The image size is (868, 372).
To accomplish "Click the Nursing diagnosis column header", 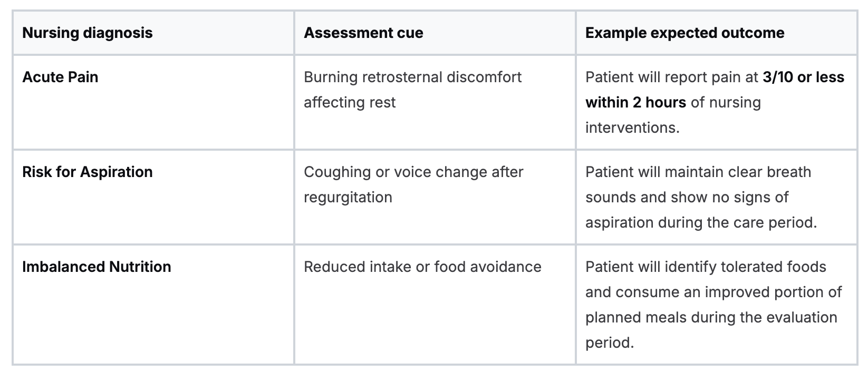I will click(88, 33).
